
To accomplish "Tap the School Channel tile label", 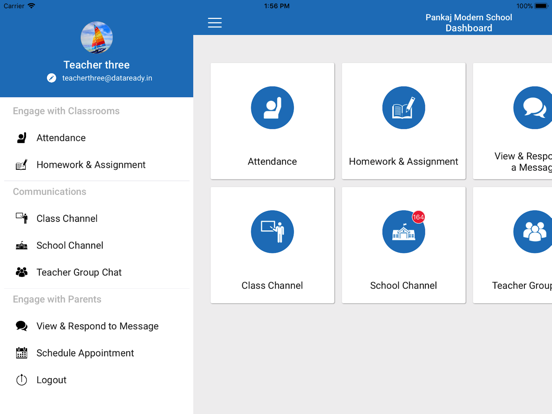I will (x=403, y=286).
